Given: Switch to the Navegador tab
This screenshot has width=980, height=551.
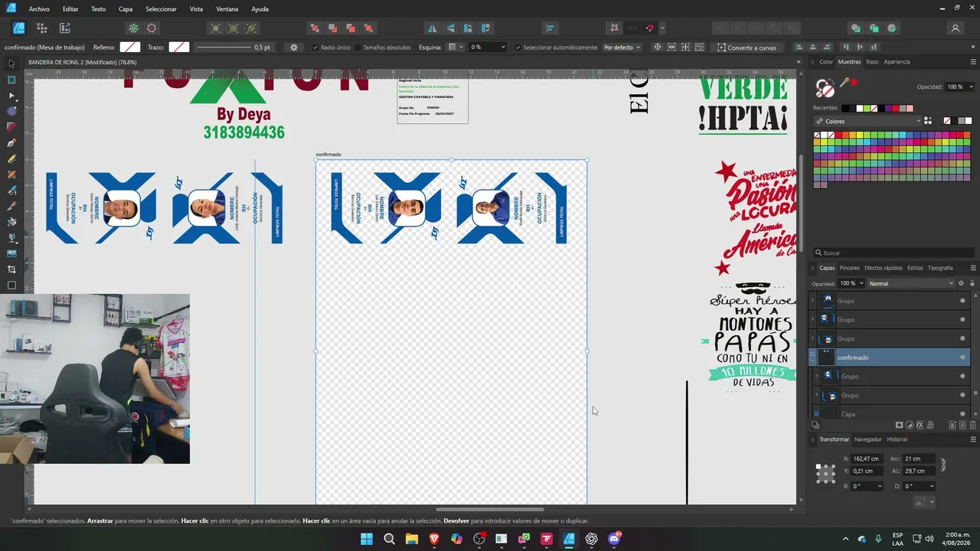Looking at the screenshot, I should [867, 439].
